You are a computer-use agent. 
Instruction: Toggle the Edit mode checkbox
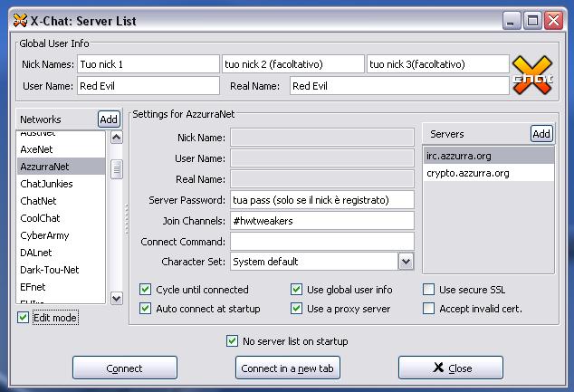click(x=24, y=318)
